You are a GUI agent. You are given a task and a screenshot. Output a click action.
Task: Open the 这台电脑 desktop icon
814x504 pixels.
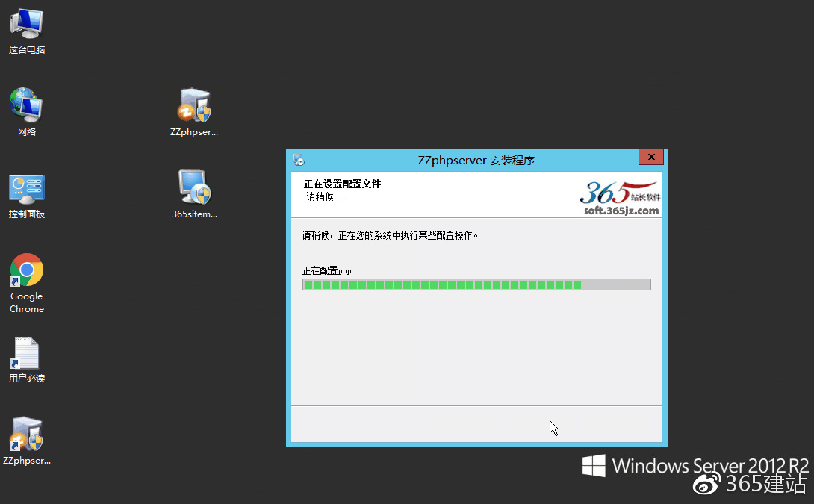26,31
